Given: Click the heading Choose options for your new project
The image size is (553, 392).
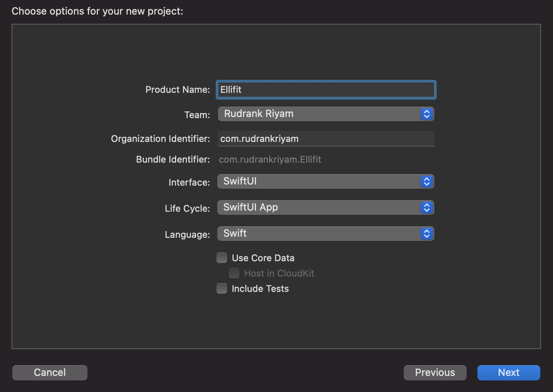Looking at the screenshot, I should [x=97, y=11].
